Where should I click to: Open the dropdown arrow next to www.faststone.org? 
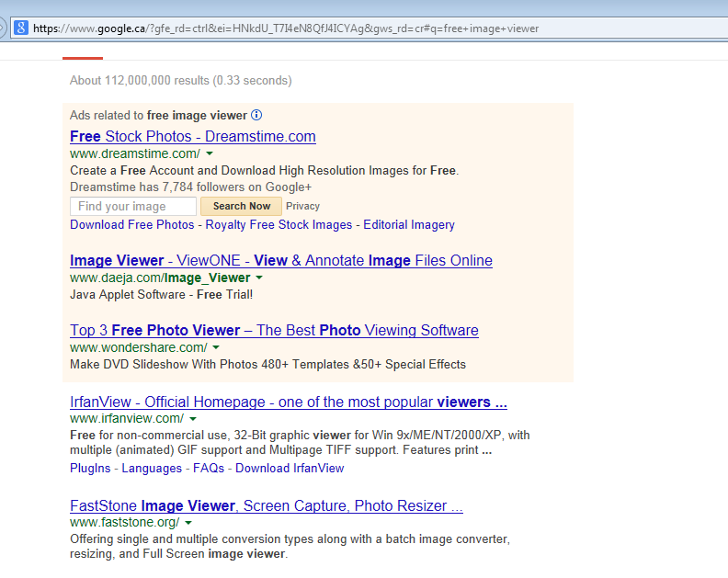[188, 523]
